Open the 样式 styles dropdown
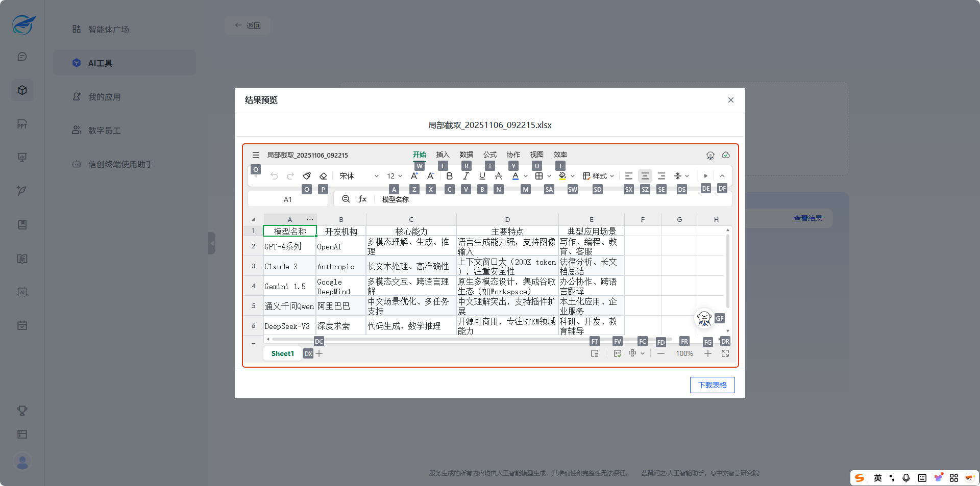The width and height of the screenshot is (980, 486). coord(598,176)
